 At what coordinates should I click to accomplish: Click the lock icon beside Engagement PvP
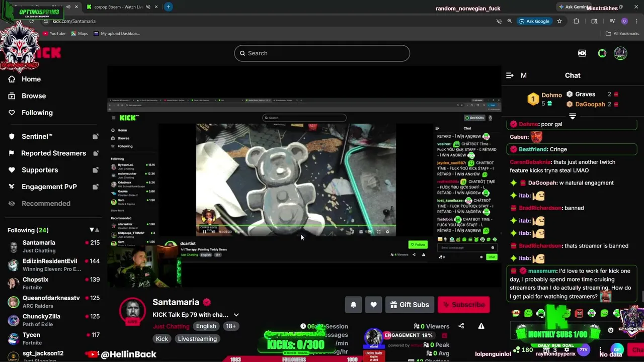pyautogui.click(x=96, y=187)
